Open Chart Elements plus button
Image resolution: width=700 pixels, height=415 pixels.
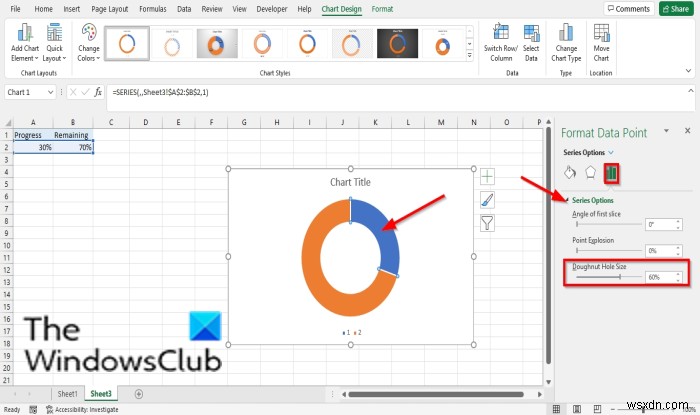click(487, 177)
